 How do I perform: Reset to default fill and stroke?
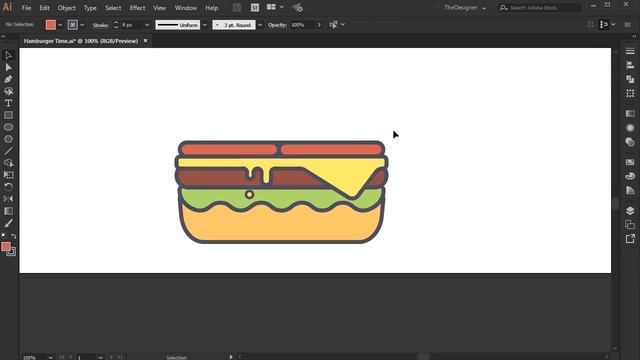point(4,236)
